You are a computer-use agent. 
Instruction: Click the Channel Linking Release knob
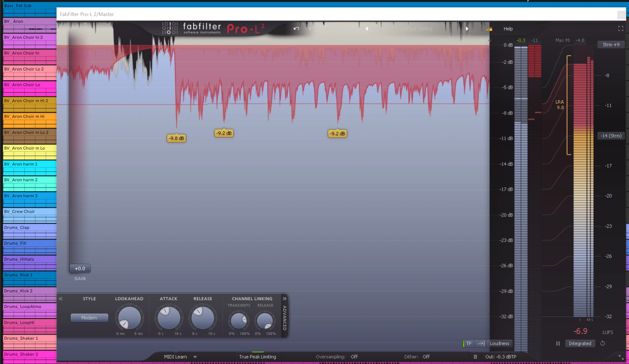(265, 321)
